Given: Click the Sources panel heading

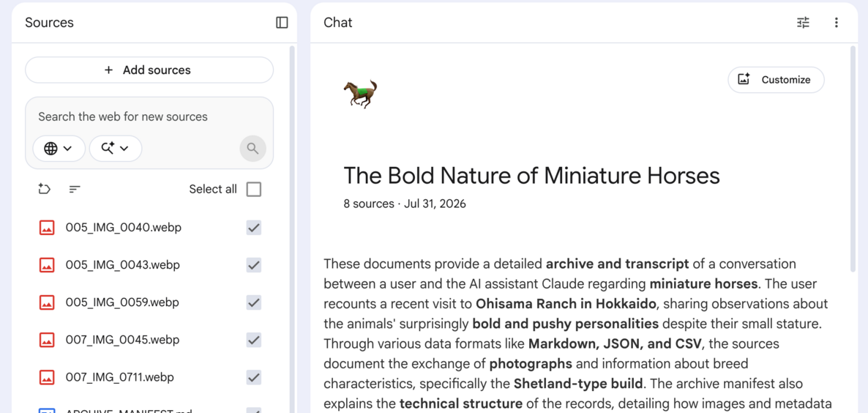Looking at the screenshot, I should pos(49,23).
